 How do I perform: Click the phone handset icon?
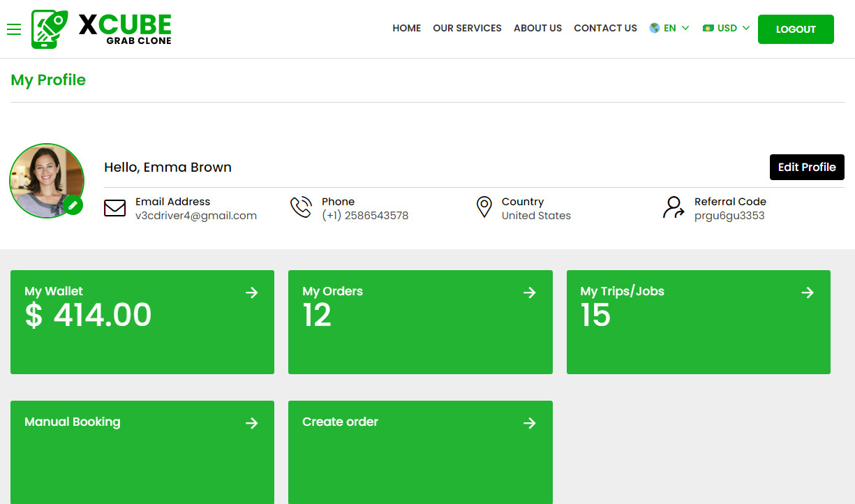click(301, 208)
